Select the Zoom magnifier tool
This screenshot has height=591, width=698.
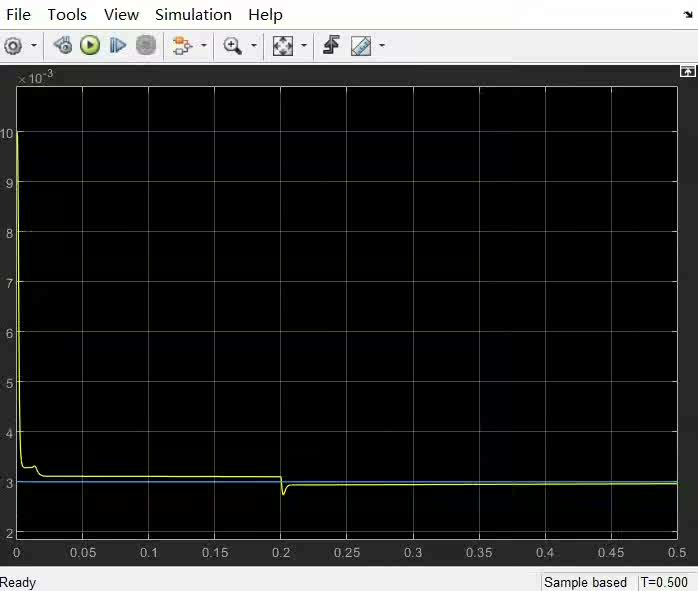pyautogui.click(x=232, y=45)
